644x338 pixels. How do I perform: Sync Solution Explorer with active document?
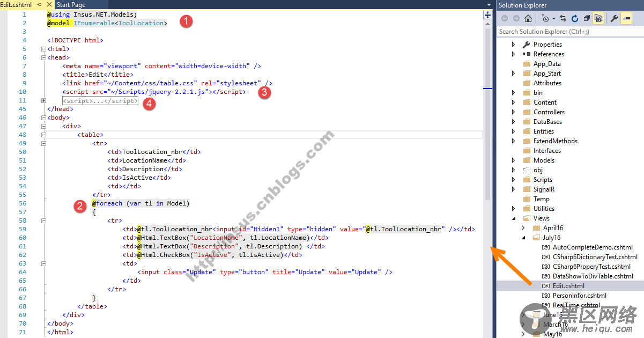tap(563, 18)
